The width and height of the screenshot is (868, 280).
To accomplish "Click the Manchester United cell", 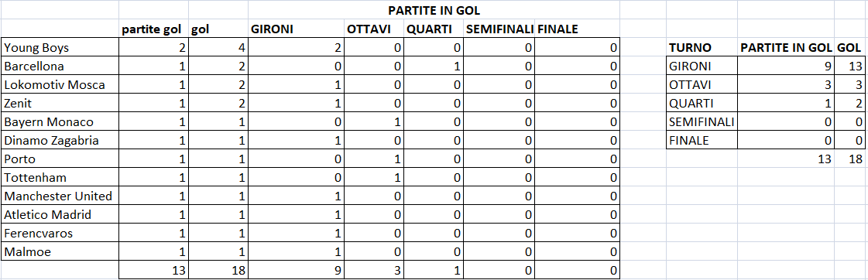I will click(60, 196).
